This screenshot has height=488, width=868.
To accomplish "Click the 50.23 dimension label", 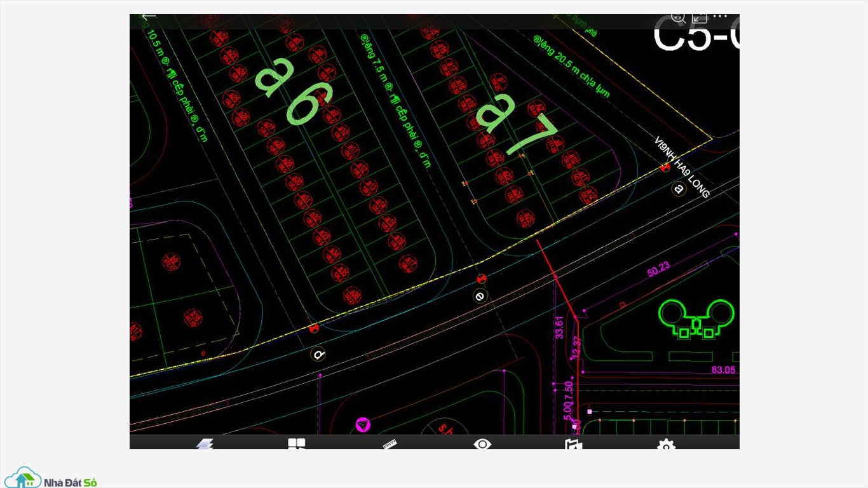I will pos(658,269).
